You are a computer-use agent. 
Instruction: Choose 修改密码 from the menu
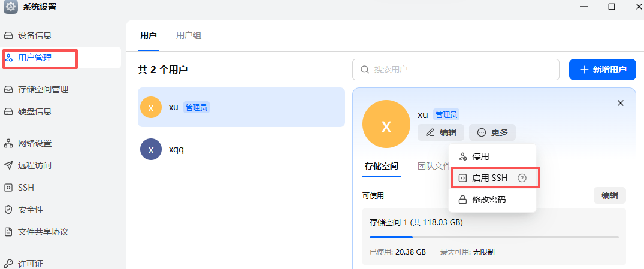[488, 200]
